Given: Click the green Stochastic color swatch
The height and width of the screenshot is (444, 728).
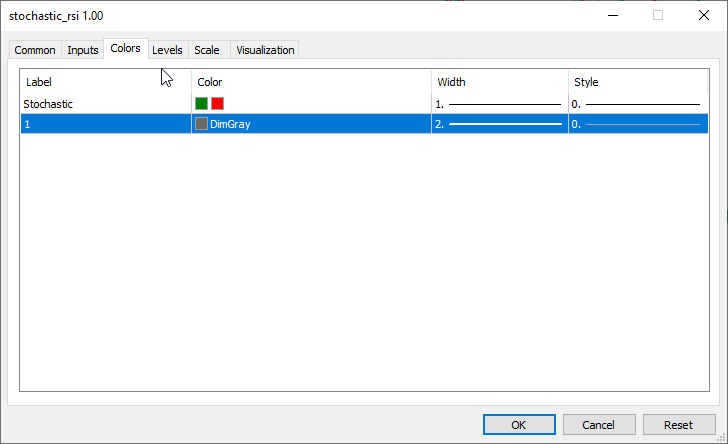Looking at the screenshot, I should point(202,104).
